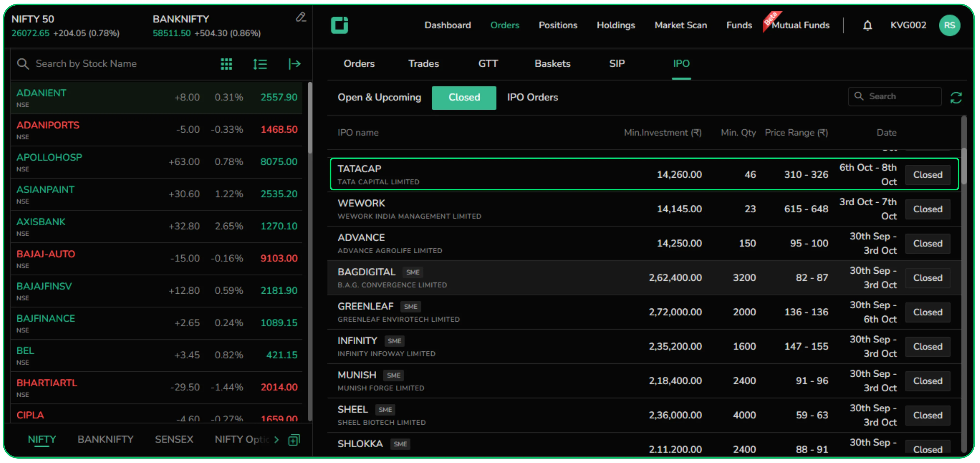The image size is (980, 463).
Task: Click the IPO list vertical scrollbar
Action: pyautogui.click(x=964, y=166)
